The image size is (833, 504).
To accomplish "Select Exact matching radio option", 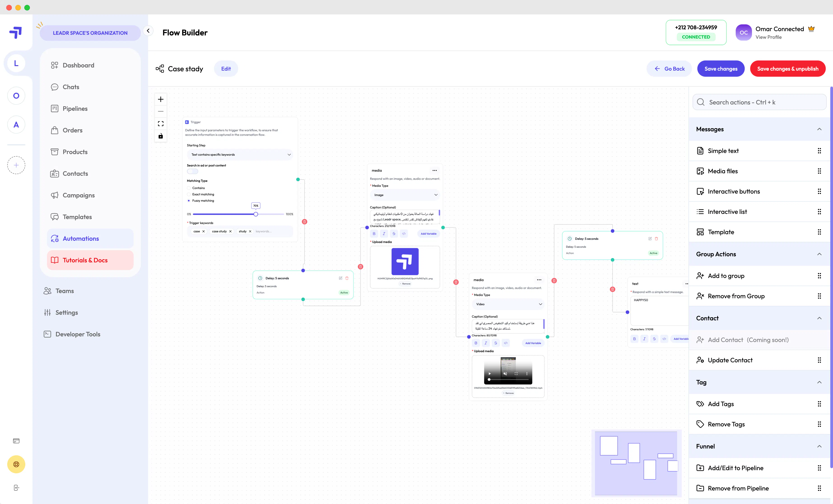I will pyautogui.click(x=189, y=194).
